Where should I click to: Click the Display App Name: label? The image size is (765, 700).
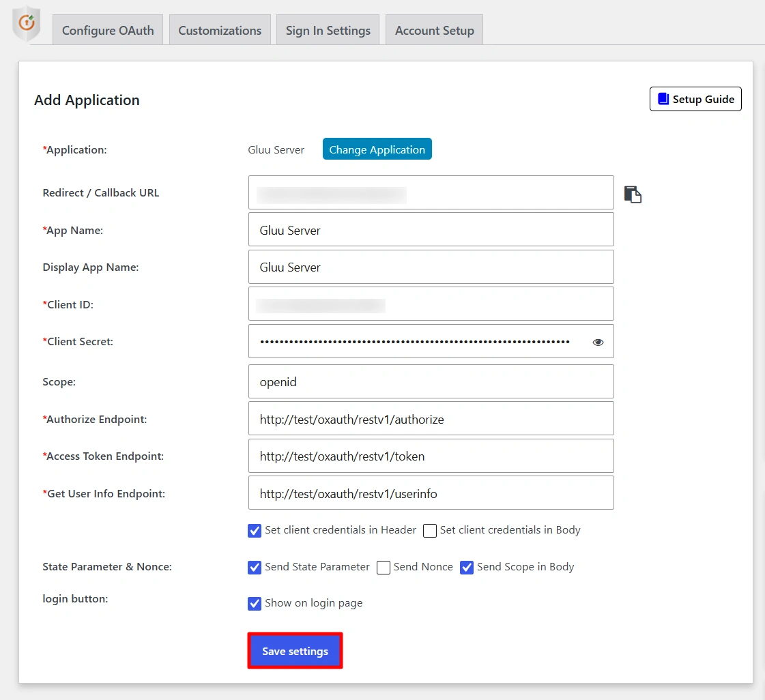point(91,267)
